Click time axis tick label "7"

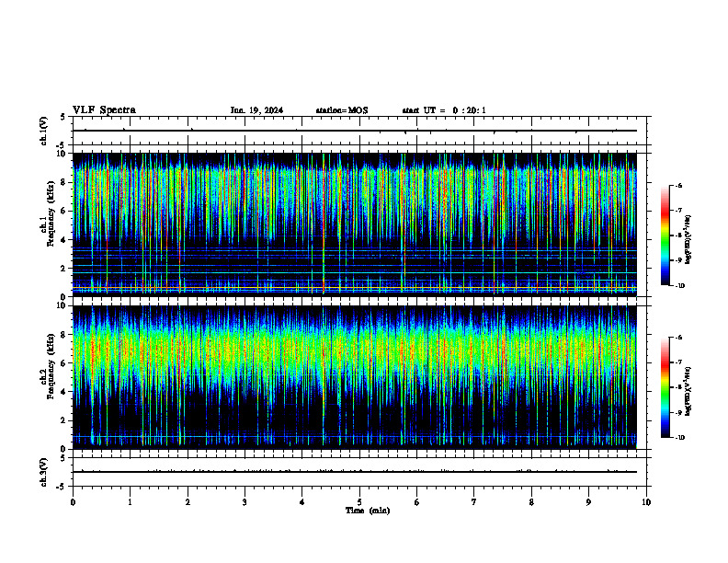point(474,502)
